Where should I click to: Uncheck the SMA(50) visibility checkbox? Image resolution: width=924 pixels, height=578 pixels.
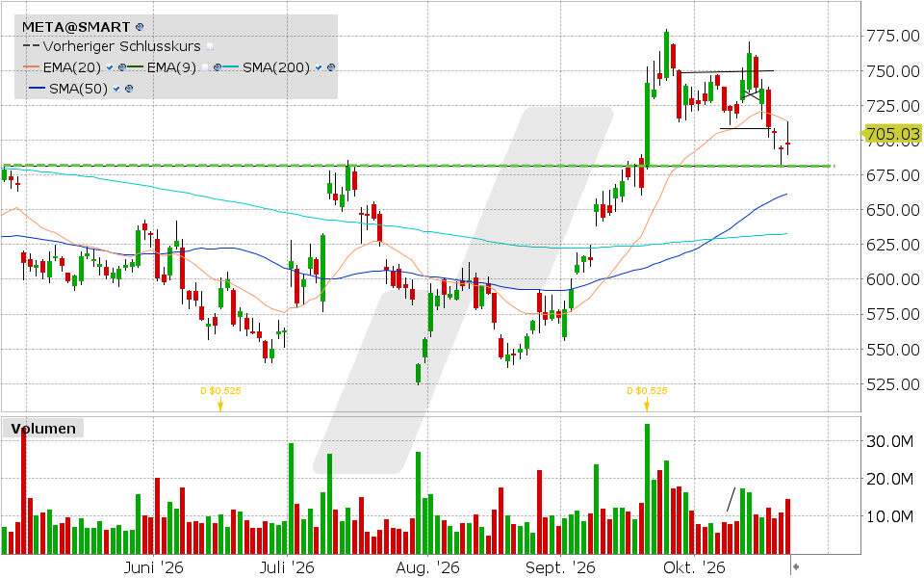116,89
